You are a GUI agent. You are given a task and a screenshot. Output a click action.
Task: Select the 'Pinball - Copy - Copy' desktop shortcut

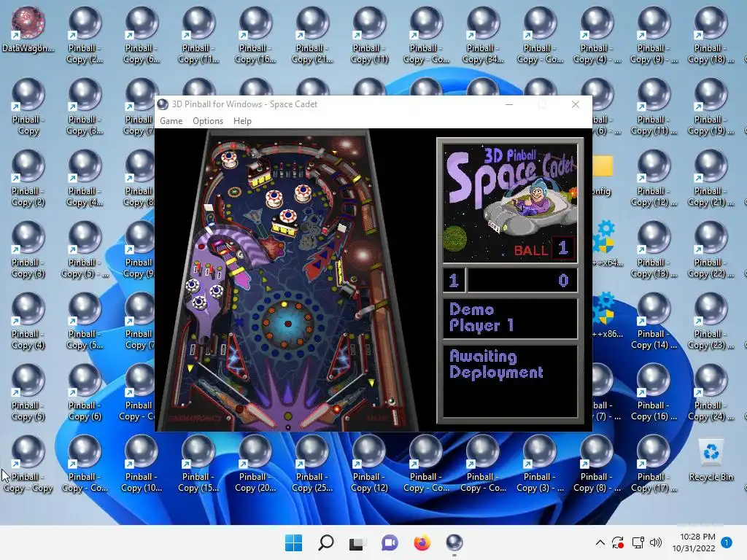point(28,464)
